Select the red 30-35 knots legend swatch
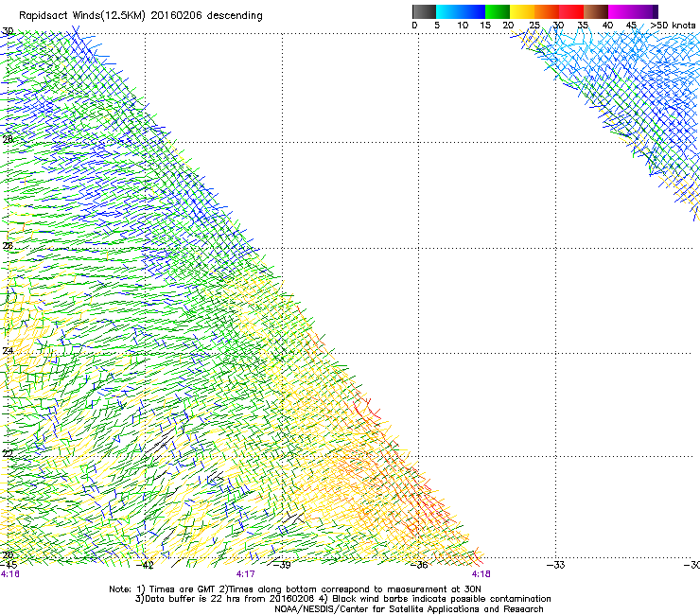This screenshot has width=700, height=615. click(x=571, y=11)
